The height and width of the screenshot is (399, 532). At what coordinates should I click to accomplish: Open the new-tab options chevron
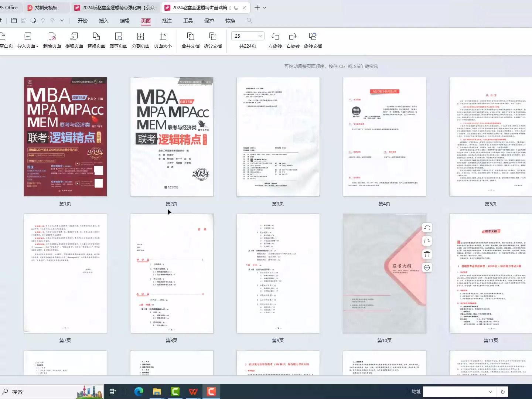[x=265, y=7]
